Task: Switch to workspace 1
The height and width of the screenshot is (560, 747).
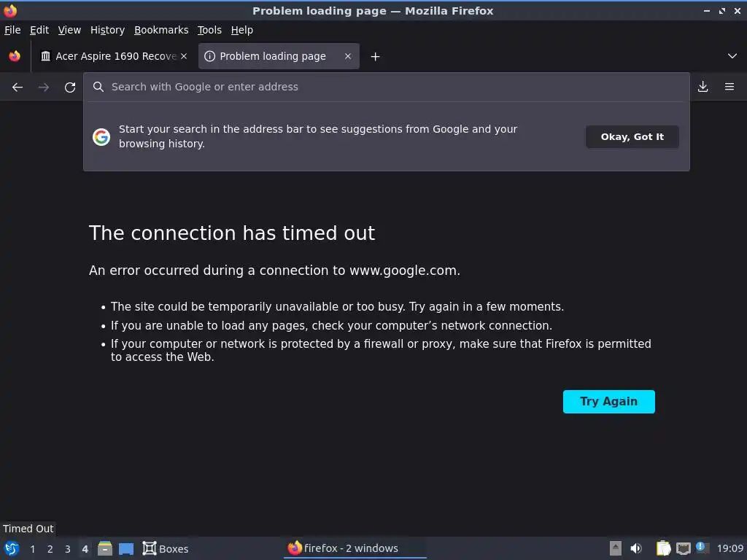Action: (x=33, y=549)
